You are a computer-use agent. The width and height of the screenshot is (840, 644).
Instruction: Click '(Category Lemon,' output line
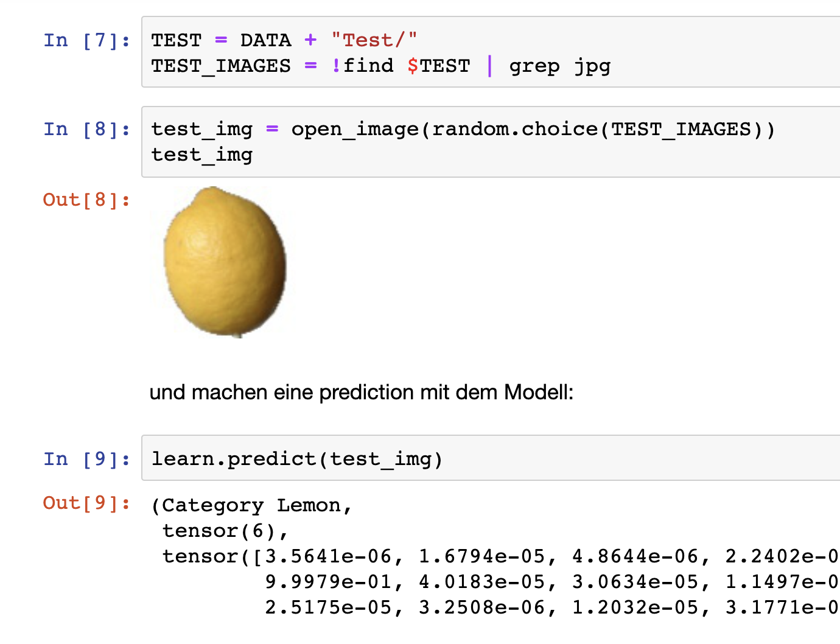pyautogui.click(x=252, y=506)
